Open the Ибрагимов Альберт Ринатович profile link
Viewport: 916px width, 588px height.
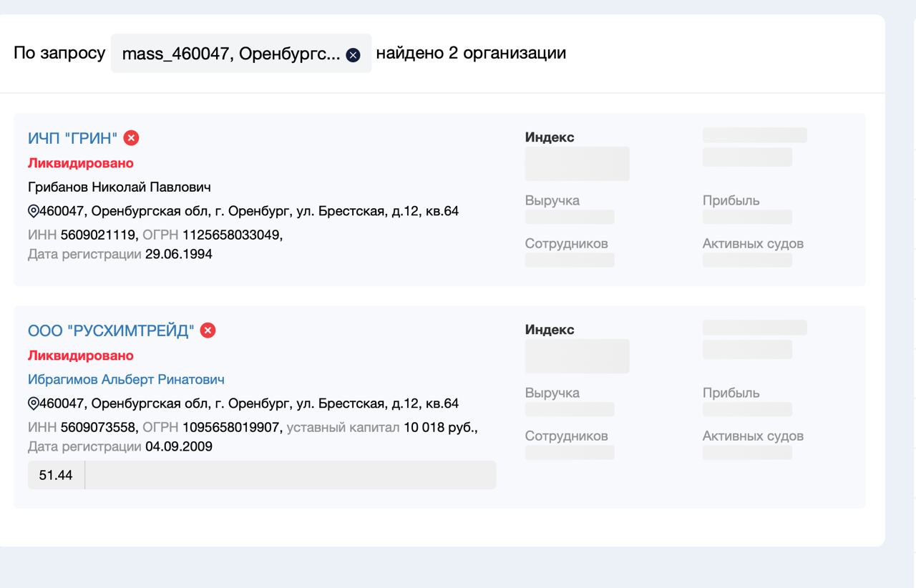(x=126, y=379)
